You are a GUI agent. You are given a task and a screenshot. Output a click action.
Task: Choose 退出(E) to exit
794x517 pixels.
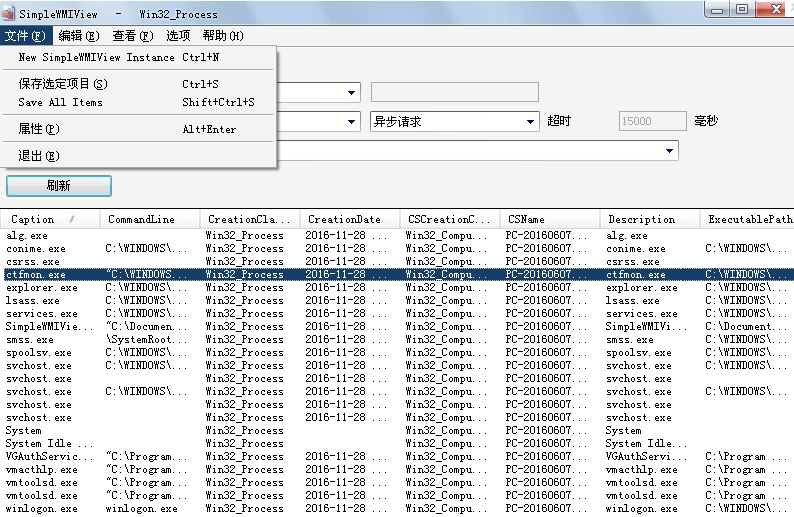pos(139,156)
